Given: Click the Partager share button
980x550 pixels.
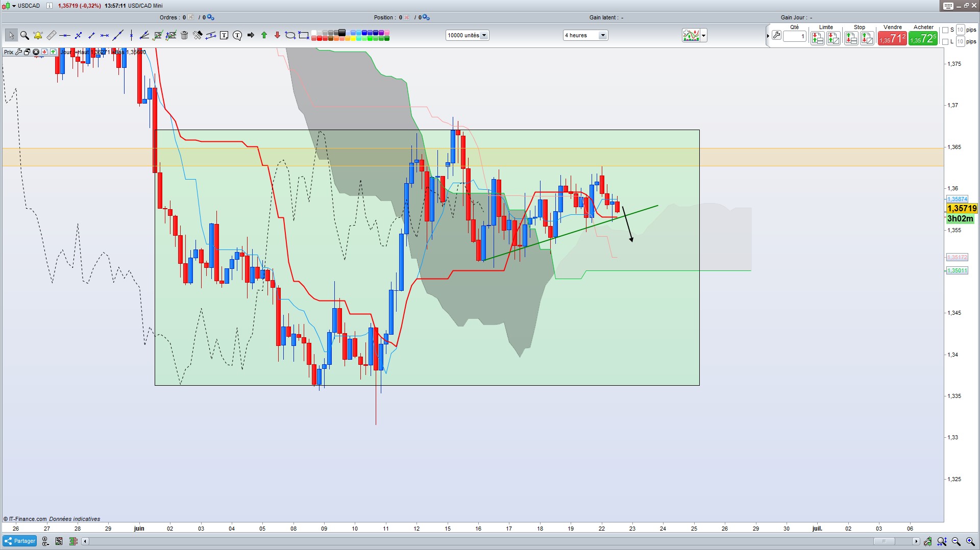Looking at the screenshot, I should tap(20, 541).
